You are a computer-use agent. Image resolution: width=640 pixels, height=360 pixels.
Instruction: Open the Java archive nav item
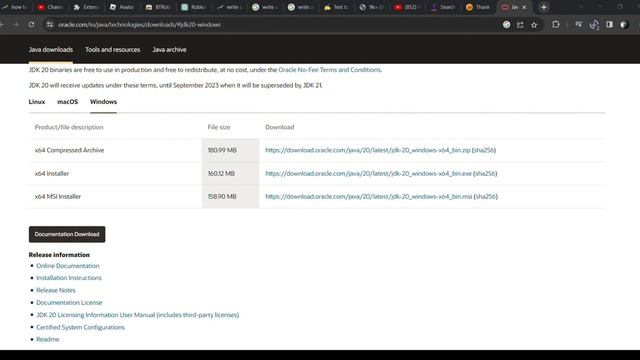(169, 49)
